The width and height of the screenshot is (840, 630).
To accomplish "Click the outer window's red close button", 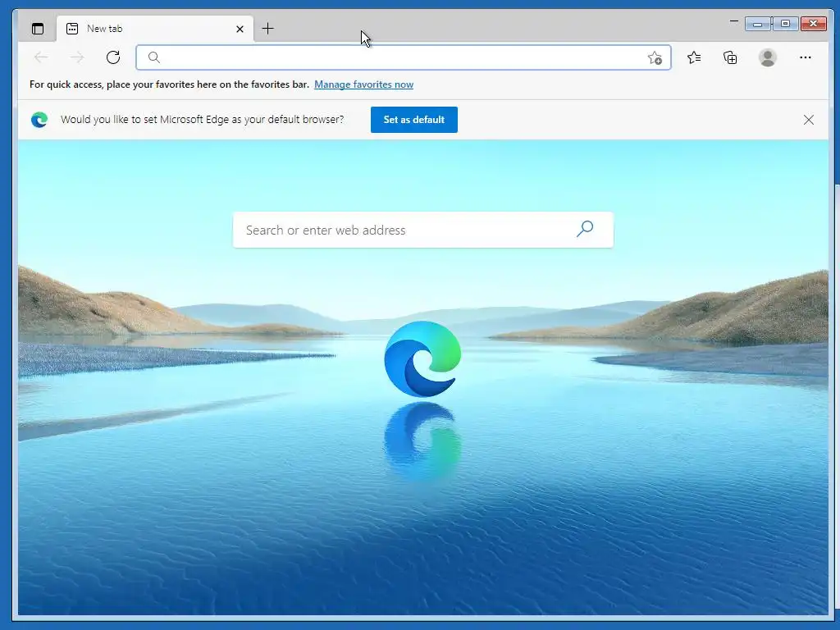I will 813,24.
